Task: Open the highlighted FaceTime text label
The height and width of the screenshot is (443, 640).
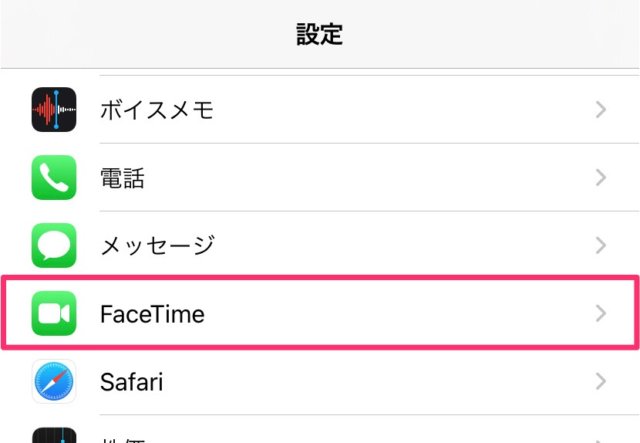Action: tap(152, 314)
